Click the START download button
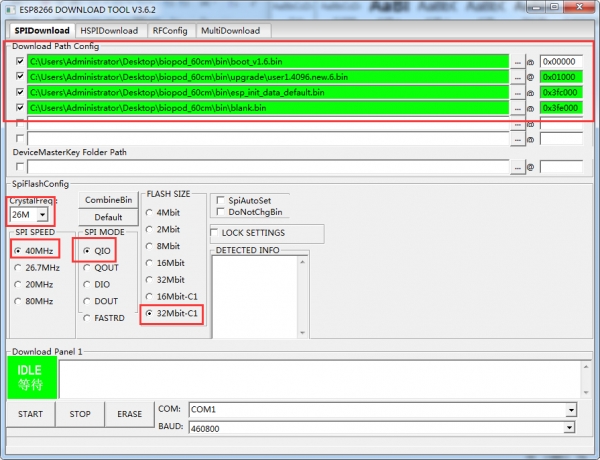This screenshot has width=600, height=460. [31, 414]
